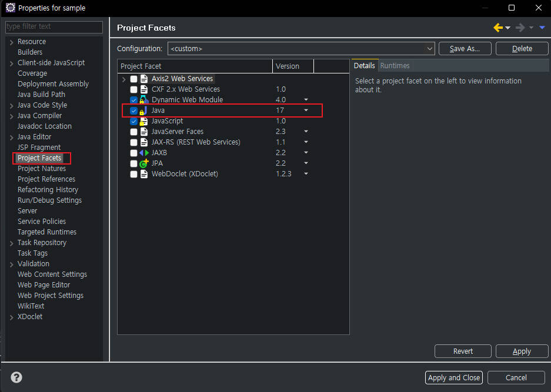Expand the XDoclet tree node
This screenshot has width=551, height=392.
[12, 317]
